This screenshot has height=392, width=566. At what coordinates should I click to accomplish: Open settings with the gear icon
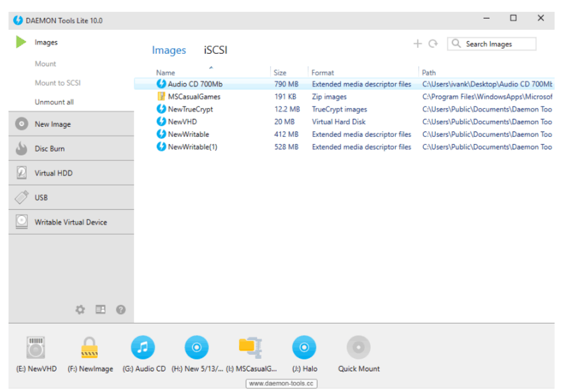click(x=80, y=310)
